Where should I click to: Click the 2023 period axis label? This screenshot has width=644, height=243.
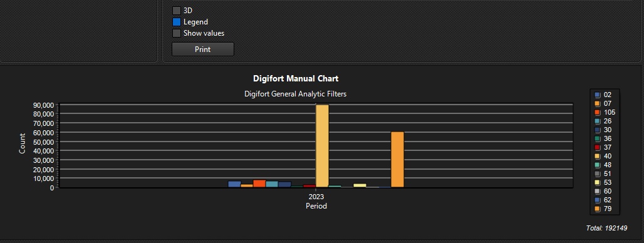coord(316,197)
